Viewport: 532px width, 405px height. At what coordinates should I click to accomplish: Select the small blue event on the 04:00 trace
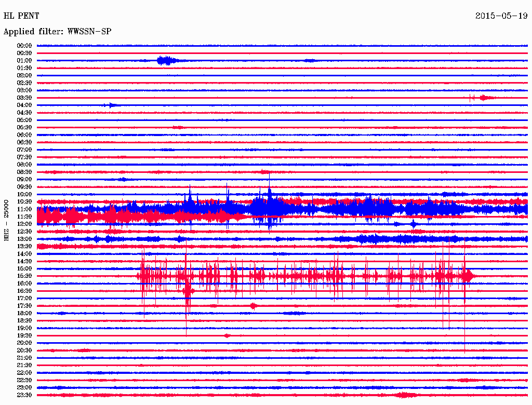112,105
